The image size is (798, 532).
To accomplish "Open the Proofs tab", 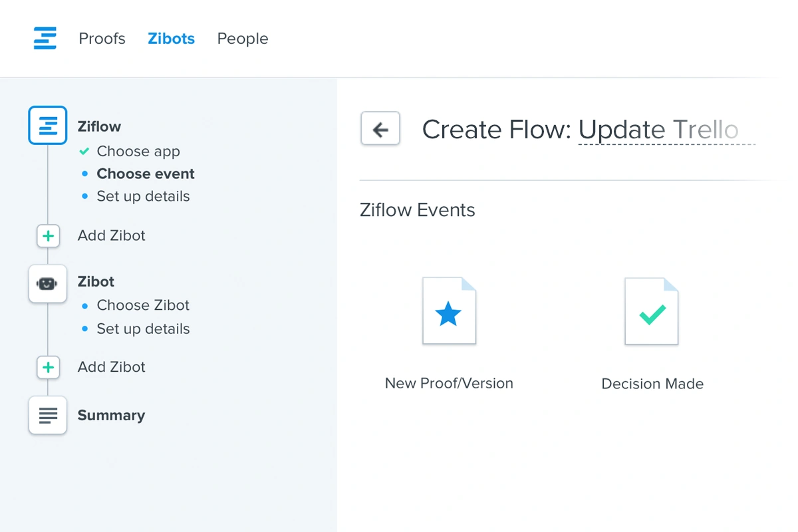I will (102, 39).
